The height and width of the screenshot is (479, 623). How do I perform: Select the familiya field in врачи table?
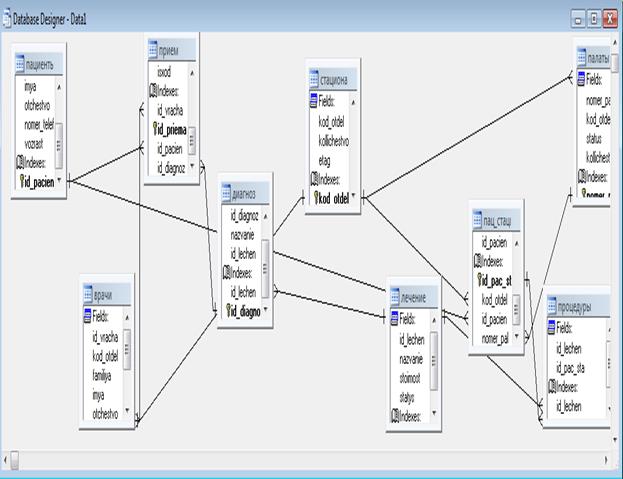tap(106, 375)
